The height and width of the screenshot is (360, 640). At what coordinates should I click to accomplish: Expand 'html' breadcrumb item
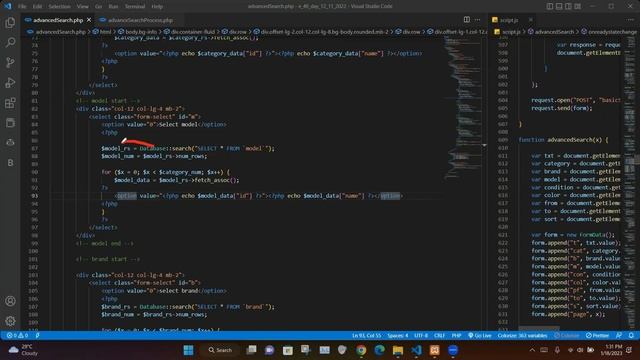click(105, 31)
